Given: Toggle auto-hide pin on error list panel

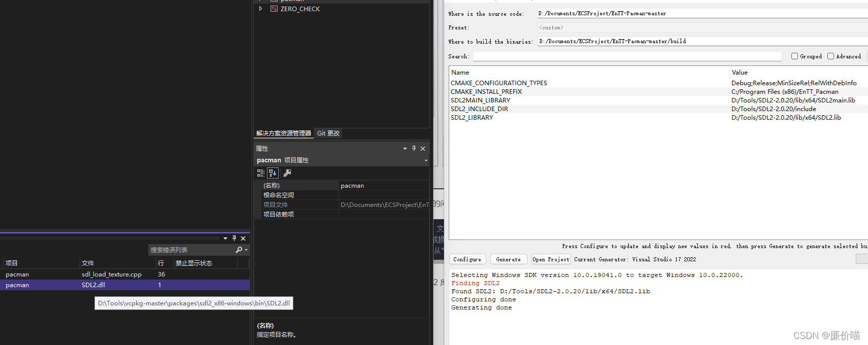Looking at the screenshot, I should pyautogui.click(x=234, y=238).
